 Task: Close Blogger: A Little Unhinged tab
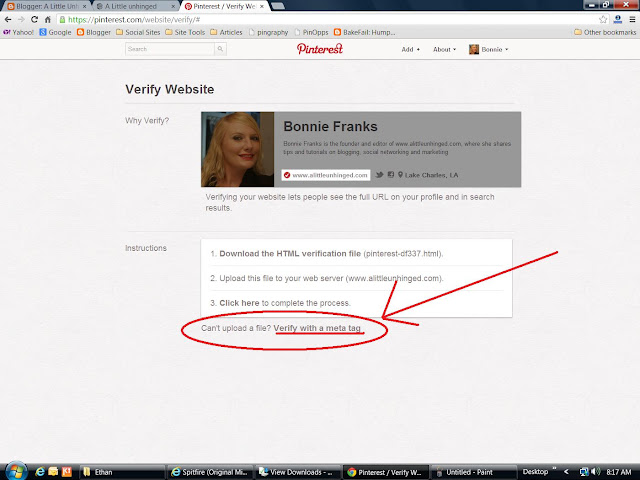pos(84,7)
